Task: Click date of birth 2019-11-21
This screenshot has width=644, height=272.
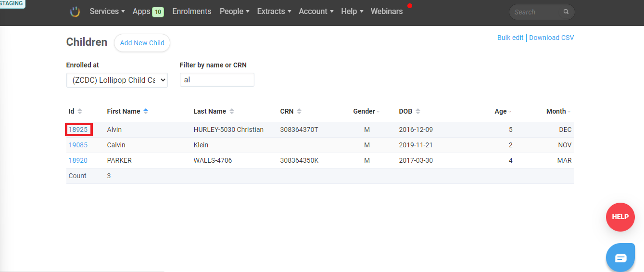Action: click(416, 145)
